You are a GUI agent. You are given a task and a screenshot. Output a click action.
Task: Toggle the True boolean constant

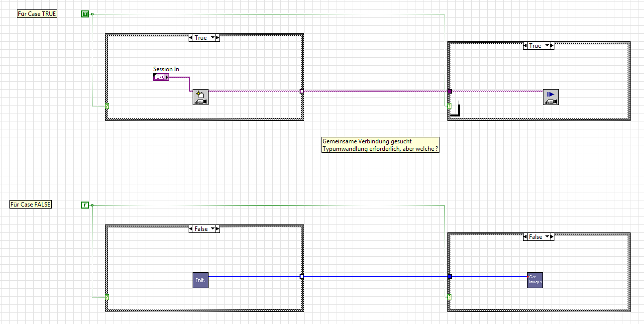point(85,14)
